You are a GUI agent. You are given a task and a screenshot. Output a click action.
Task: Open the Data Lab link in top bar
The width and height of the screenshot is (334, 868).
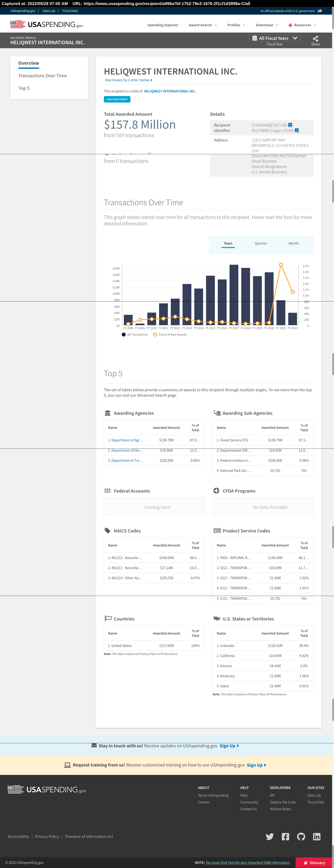49,11
